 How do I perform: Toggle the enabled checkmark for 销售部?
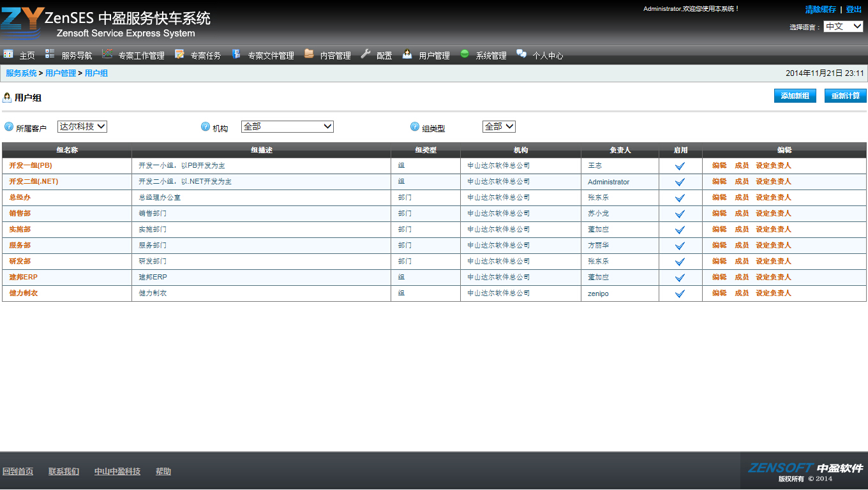(x=680, y=214)
